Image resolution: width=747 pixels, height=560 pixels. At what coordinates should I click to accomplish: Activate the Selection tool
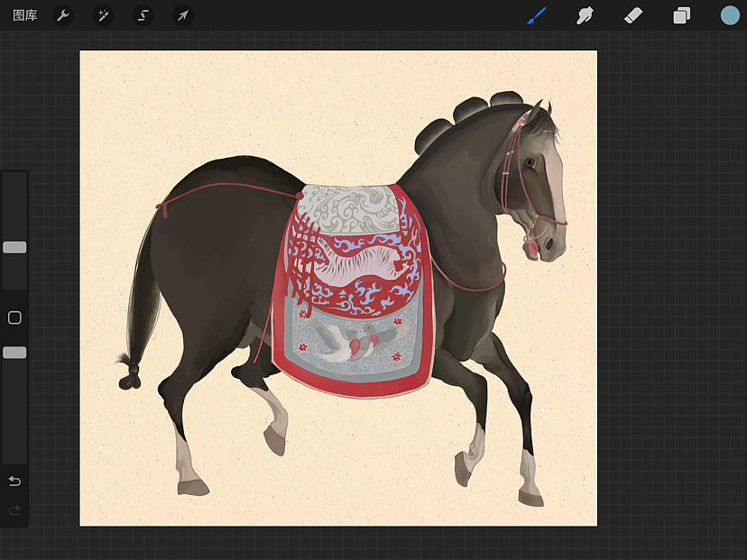(143, 15)
